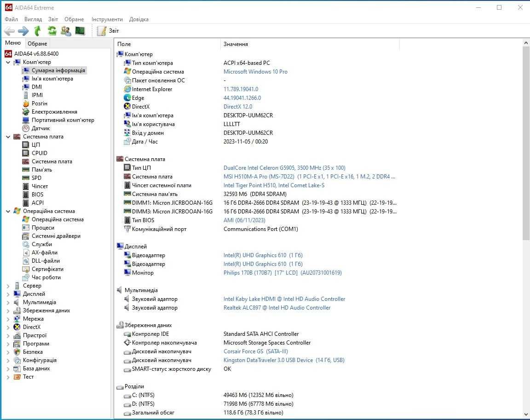
Task: Open the Обране menu in menu bar
Action: [x=74, y=19]
